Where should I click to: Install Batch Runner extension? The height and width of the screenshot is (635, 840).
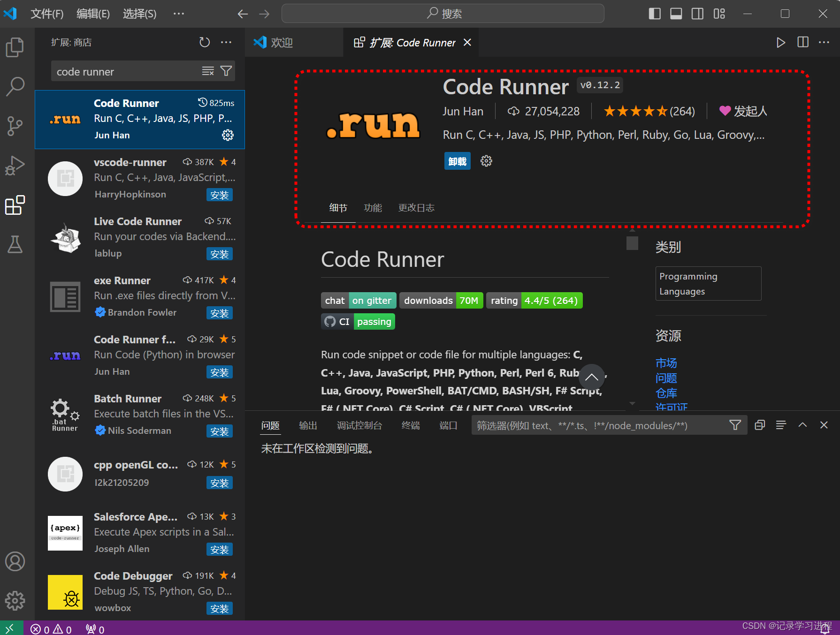(219, 431)
